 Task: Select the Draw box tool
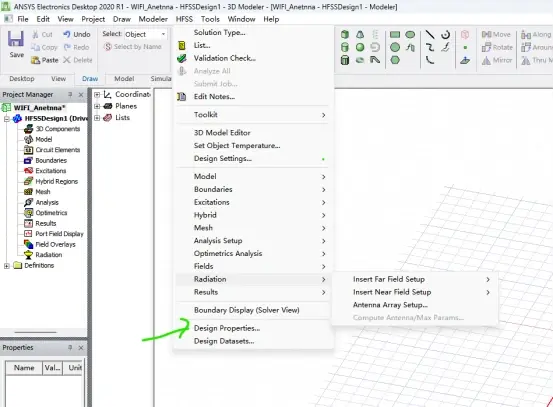pyautogui.click(x=345, y=34)
